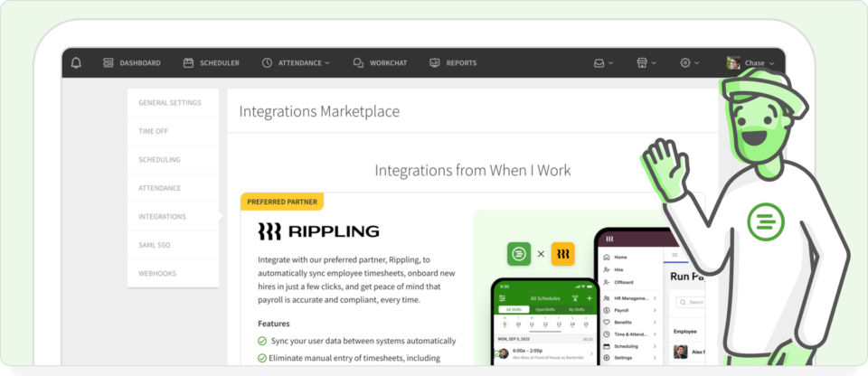Expand the Attendance dropdown menu
868x376 pixels.
[x=296, y=63]
